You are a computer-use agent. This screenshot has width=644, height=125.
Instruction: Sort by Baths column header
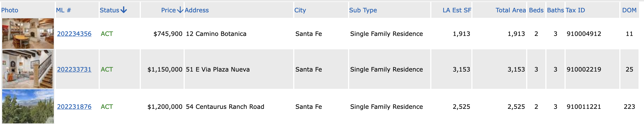tap(555, 10)
